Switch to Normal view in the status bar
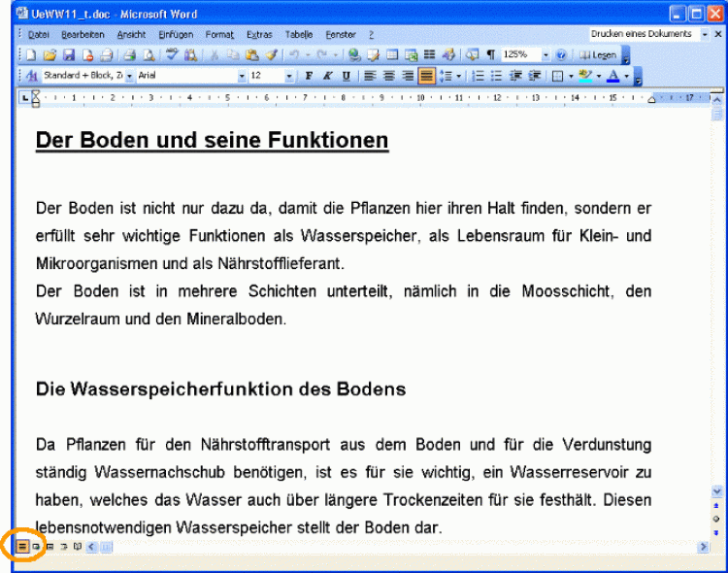Viewport: 728px width, 573px height. click(21, 548)
